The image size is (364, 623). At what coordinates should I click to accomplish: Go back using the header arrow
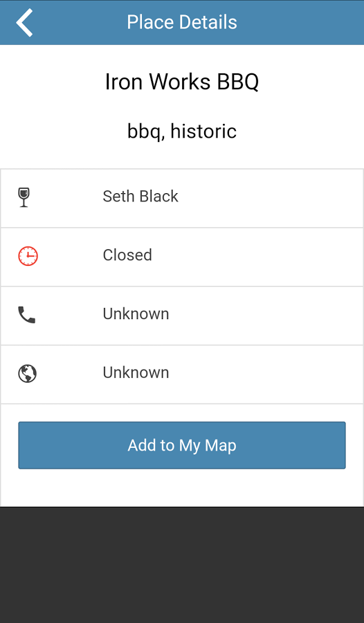[24, 23]
